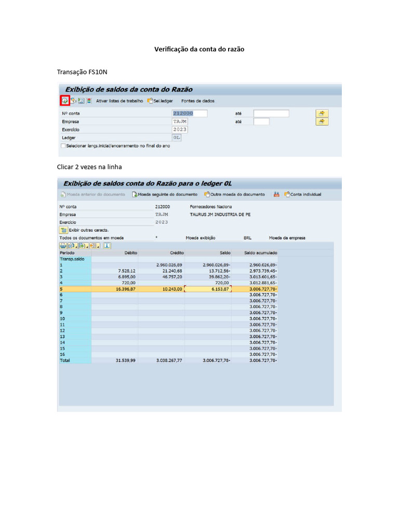Click credit value 21.240,68 in period 2
Image resolution: width=399 pixels, height=532 pixels.
pos(172,271)
